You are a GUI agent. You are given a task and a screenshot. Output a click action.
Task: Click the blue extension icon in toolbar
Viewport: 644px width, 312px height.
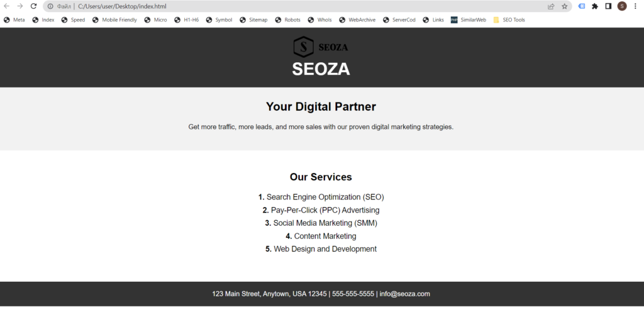click(x=582, y=6)
